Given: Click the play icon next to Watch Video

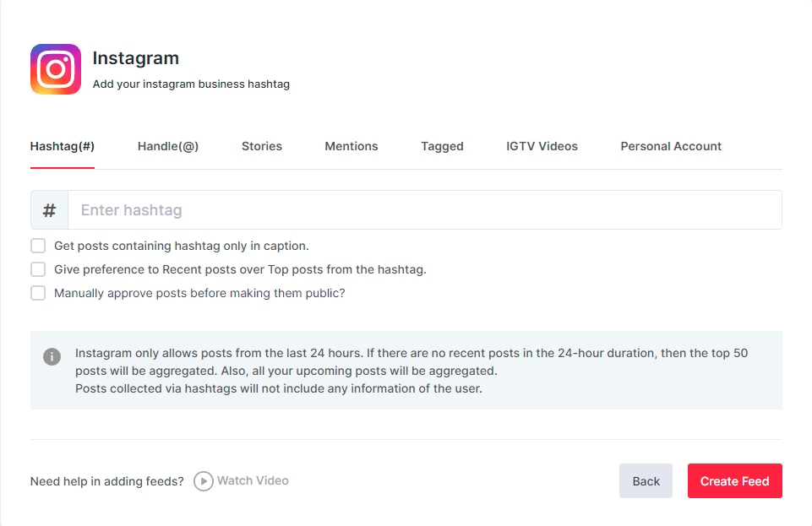Looking at the screenshot, I should [203, 480].
